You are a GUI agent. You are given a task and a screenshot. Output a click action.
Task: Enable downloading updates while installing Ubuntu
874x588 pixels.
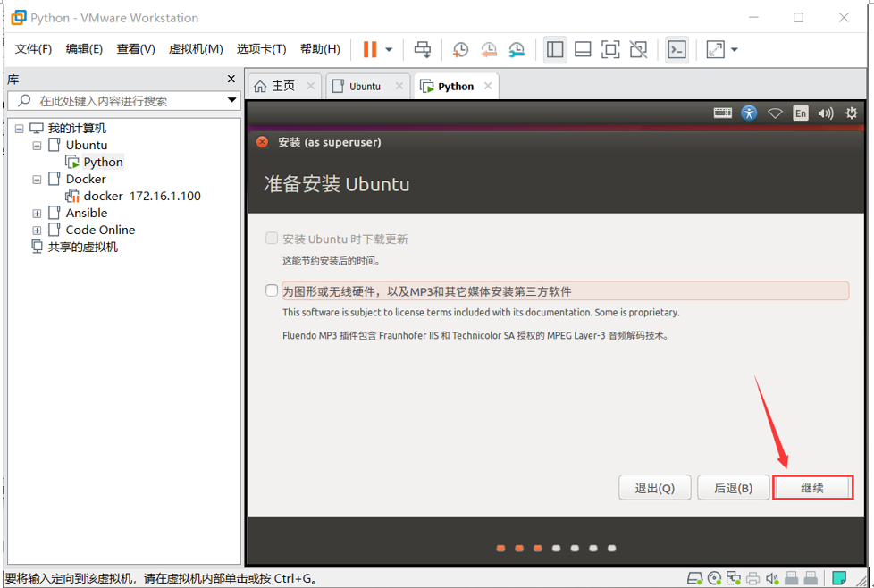271,238
